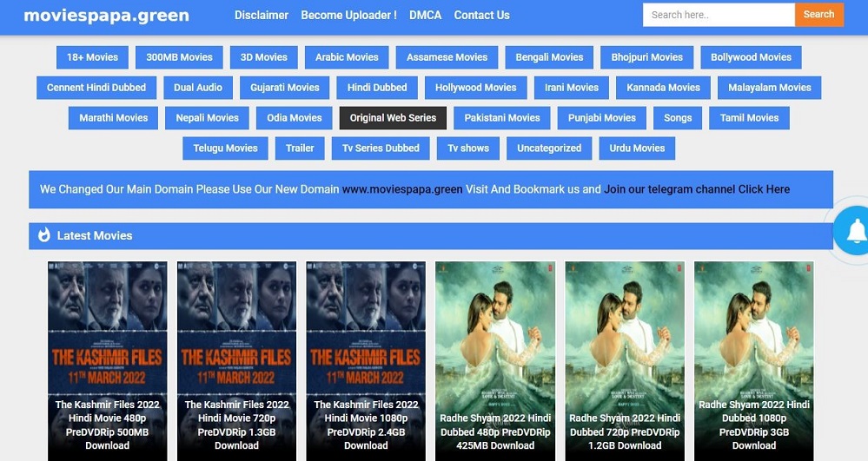Viewport: 868px width, 461px height.
Task: Follow the www.moviespapa.green domain link
Action: tap(402, 189)
